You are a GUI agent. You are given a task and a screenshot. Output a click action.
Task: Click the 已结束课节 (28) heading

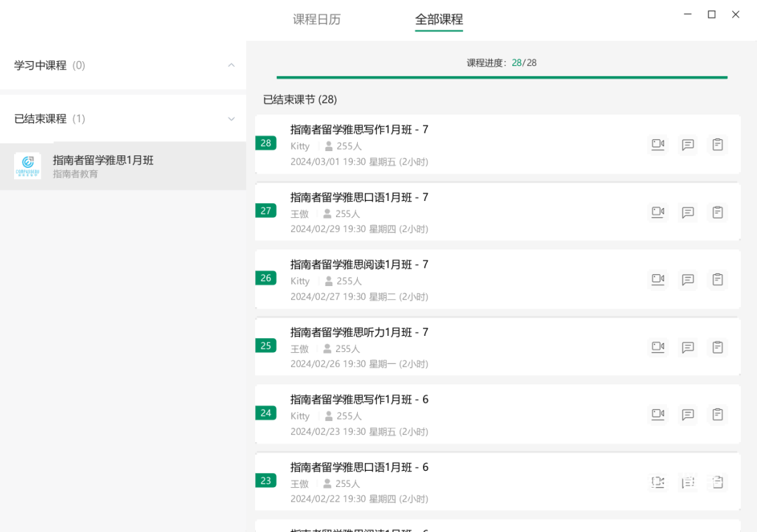click(x=300, y=100)
